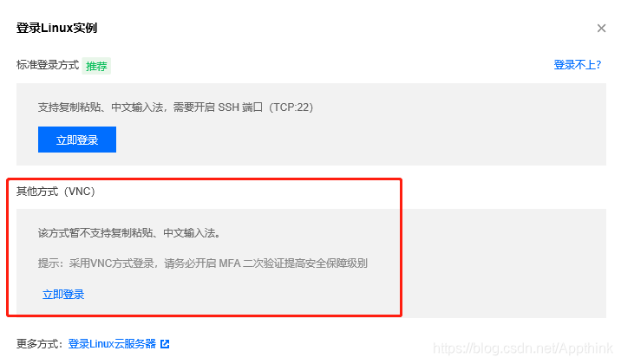Screen dimensions: 621x364
Task: Click the MFA 二次验证 hint text
Action: pyautogui.click(x=202, y=263)
